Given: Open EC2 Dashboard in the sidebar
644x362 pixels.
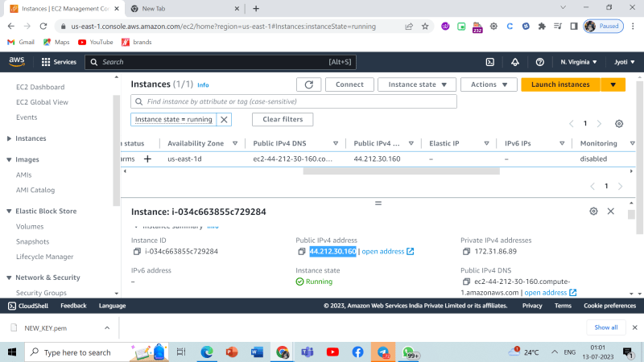Looking at the screenshot, I should pyautogui.click(x=40, y=87).
